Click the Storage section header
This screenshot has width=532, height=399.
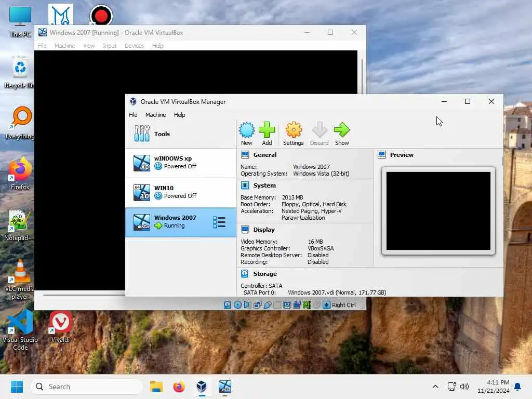point(265,274)
